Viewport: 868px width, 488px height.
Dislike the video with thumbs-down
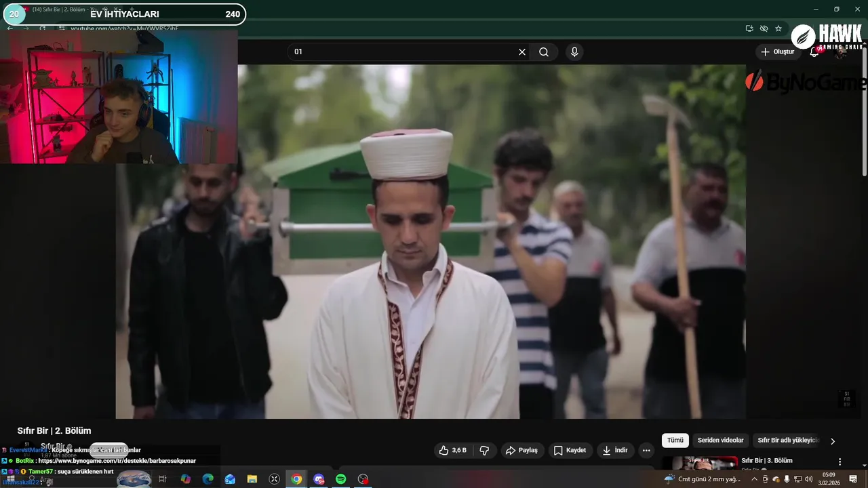pos(484,450)
